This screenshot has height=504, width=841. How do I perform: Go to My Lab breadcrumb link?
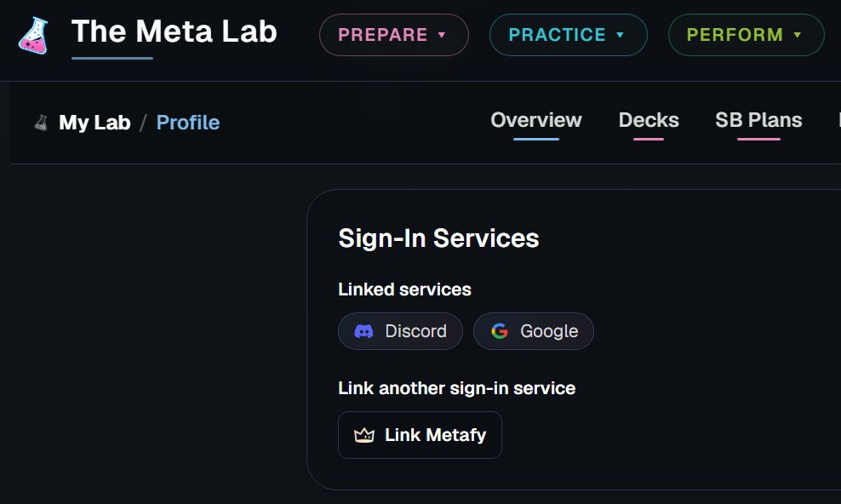(94, 123)
